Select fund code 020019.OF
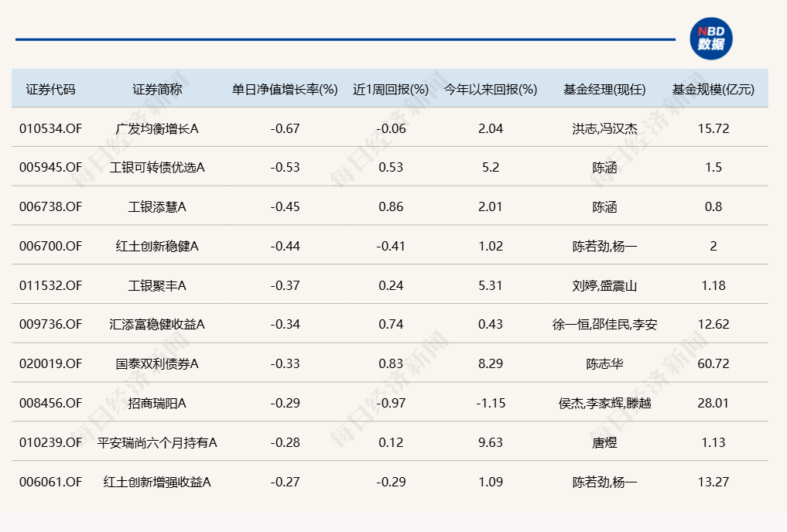Image resolution: width=787 pixels, height=532 pixels. point(50,363)
